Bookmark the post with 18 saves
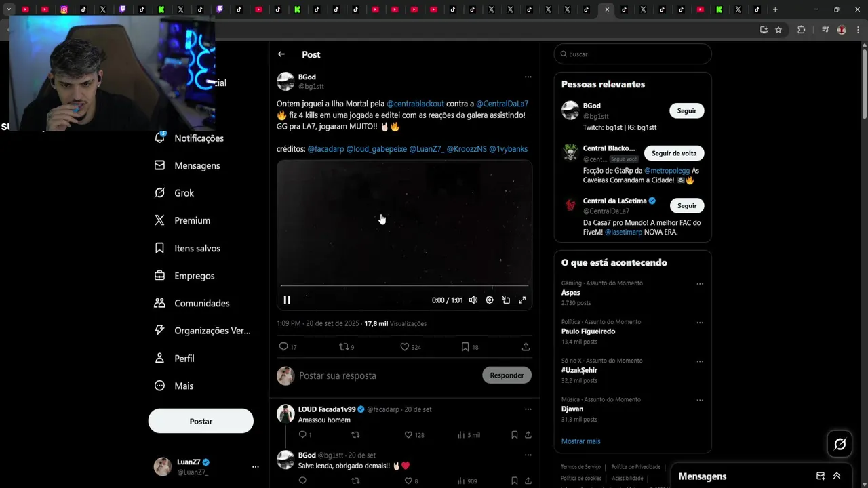Image resolution: width=868 pixels, height=488 pixels. [x=470, y=346]
